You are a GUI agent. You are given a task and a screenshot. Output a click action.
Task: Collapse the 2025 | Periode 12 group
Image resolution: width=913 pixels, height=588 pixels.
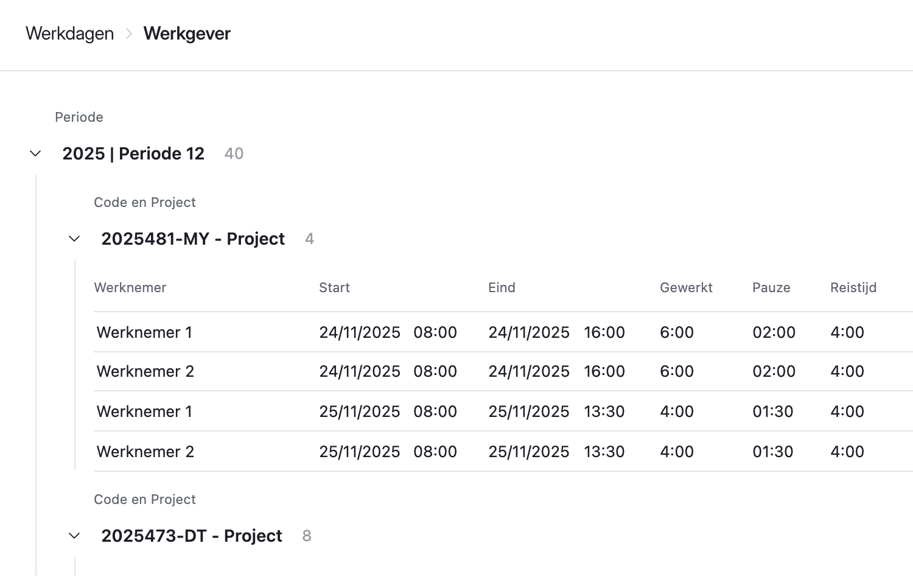[x=35, y=153]
